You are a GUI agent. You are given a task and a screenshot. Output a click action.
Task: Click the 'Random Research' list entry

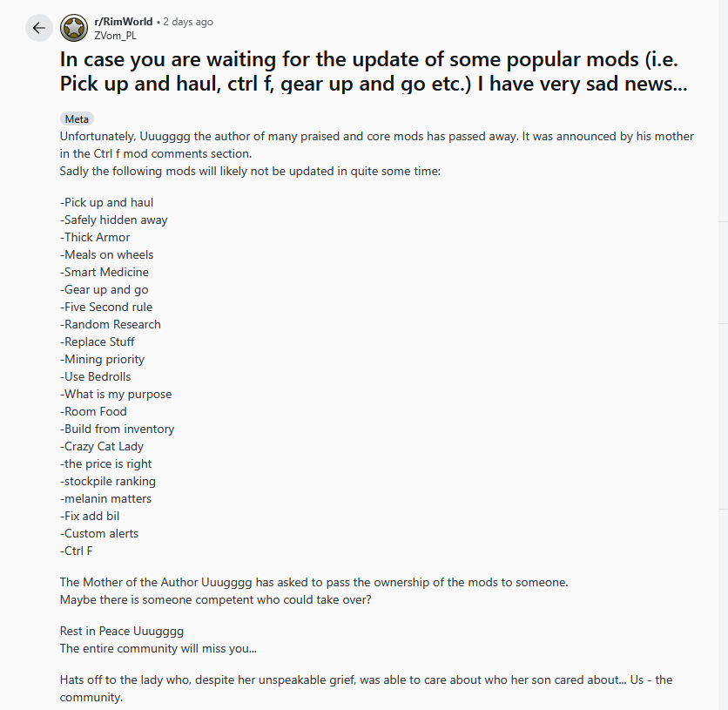(111, 324)
